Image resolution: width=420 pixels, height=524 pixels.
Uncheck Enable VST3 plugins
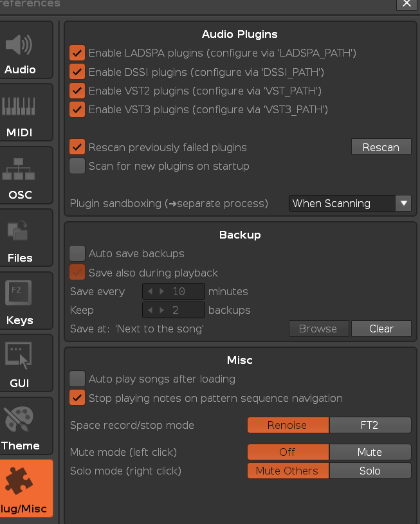[x=77, y=109]
